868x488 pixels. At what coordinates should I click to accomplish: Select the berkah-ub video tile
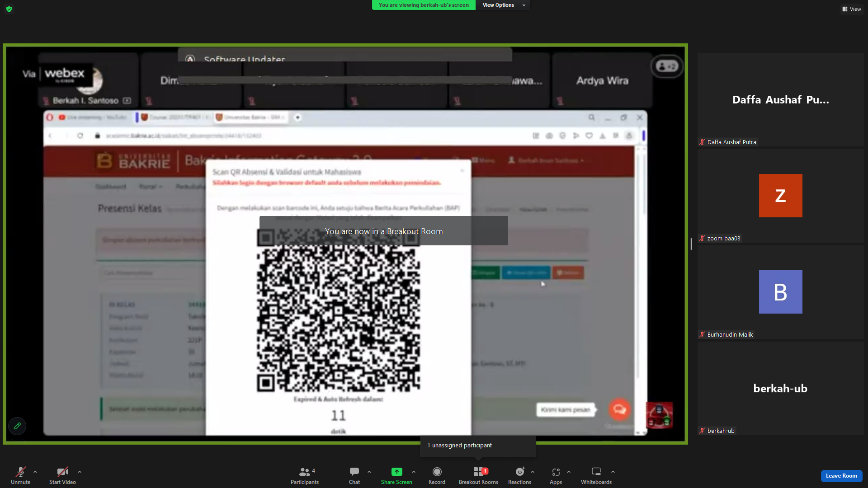(x=780, y=389)
